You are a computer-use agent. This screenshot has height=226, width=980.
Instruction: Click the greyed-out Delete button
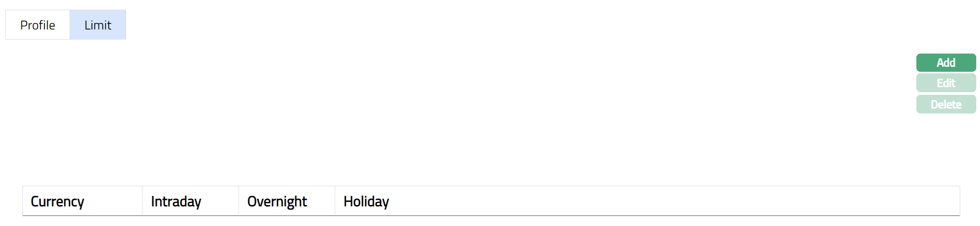pos(946,104)
